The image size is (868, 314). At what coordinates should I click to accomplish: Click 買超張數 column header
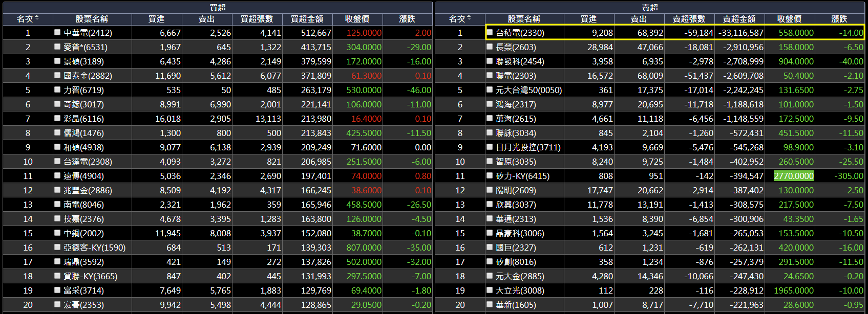[x=257, y=19]
